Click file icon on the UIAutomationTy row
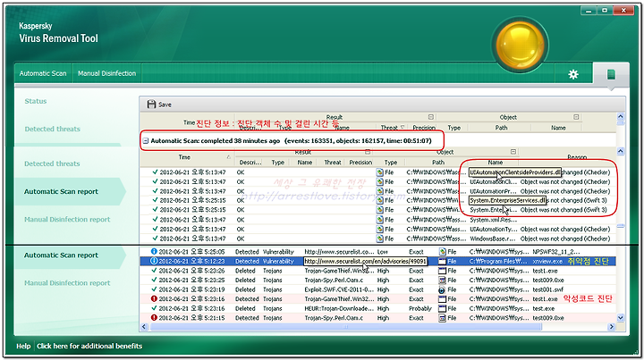644x360 pixels. click(379, 230)
